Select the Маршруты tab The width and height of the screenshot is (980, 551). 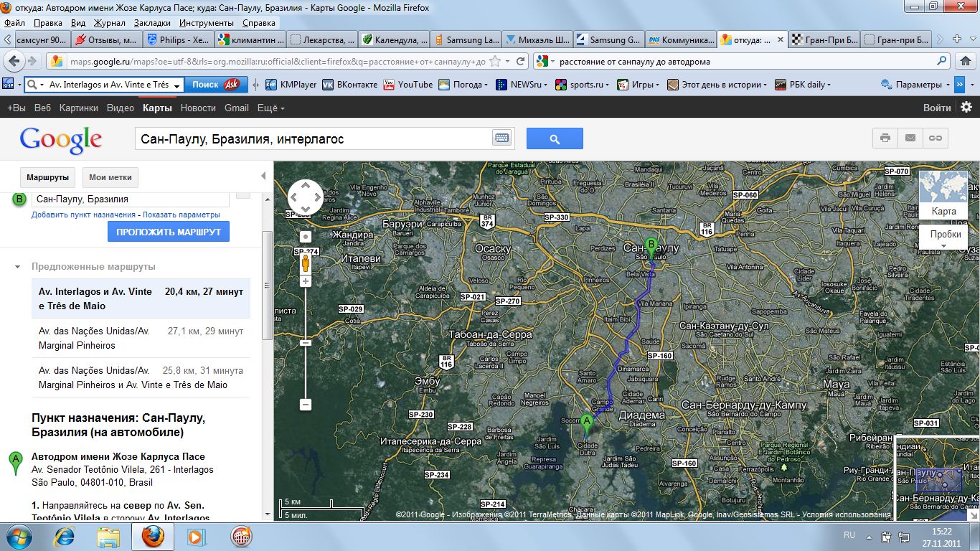pos(47,177)
